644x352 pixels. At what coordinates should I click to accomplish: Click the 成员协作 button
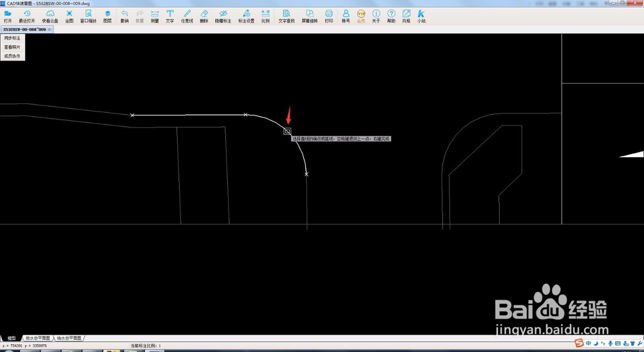(12, 56)
